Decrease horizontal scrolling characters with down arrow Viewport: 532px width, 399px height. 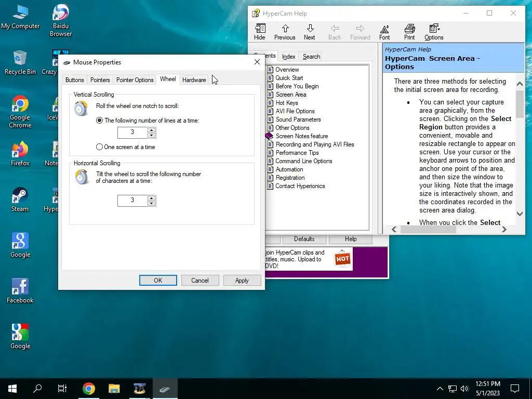click(x=152, y=203)
